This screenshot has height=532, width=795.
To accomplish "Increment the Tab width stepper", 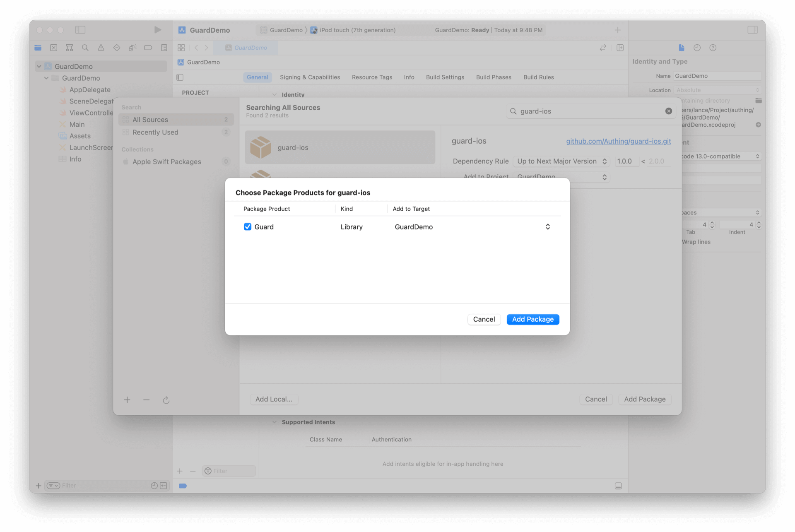I will tap(712, 223).
